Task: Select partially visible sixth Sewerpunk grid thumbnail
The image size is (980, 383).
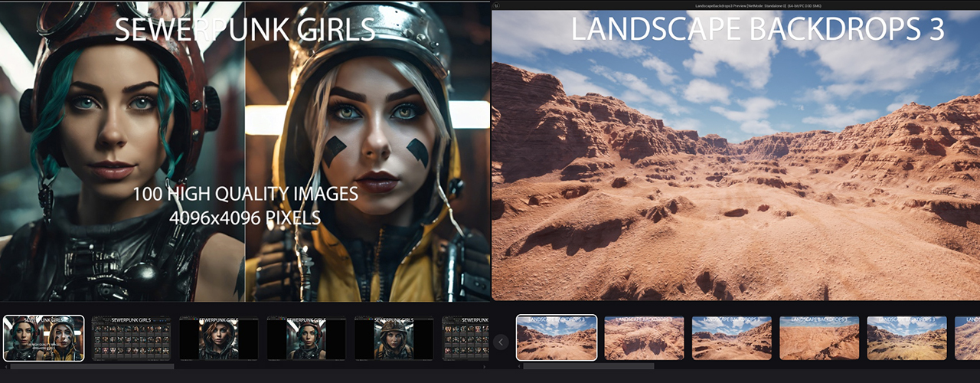Action: pyautogui.click(x=465, y=338)
